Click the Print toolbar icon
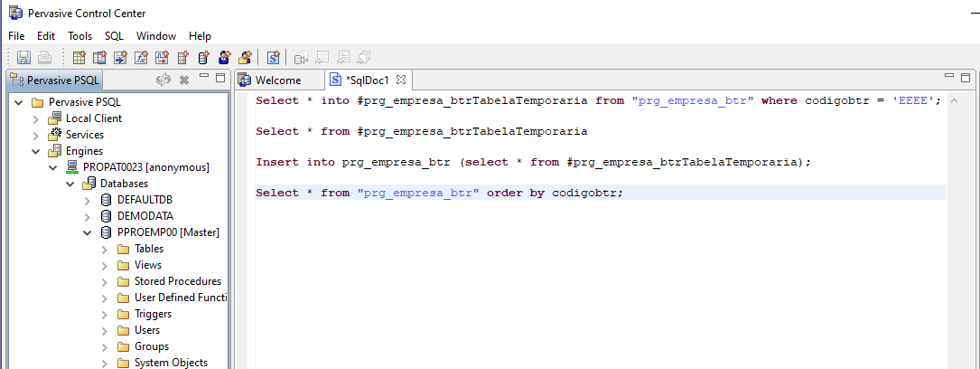 [44, 58]
